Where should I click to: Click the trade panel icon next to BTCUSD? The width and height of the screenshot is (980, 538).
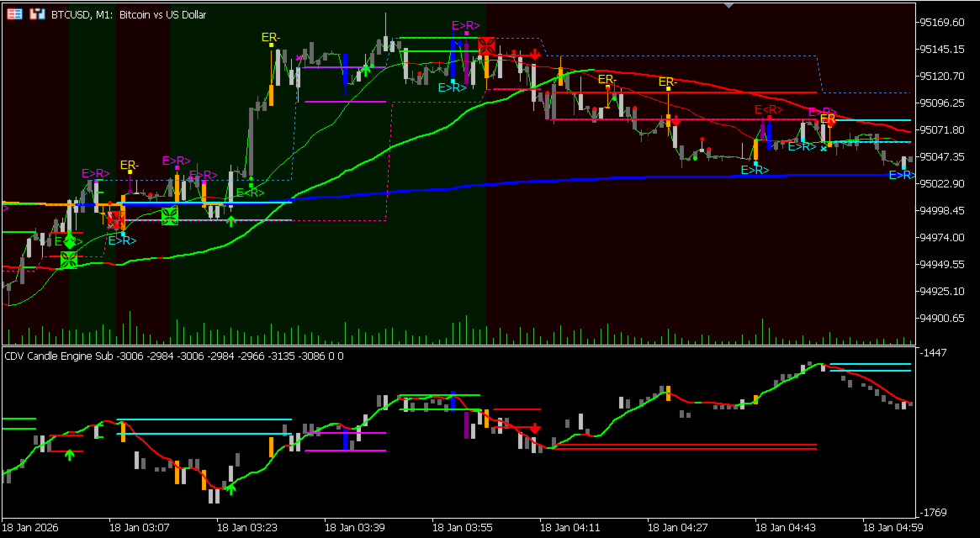[x=38, y=14]
